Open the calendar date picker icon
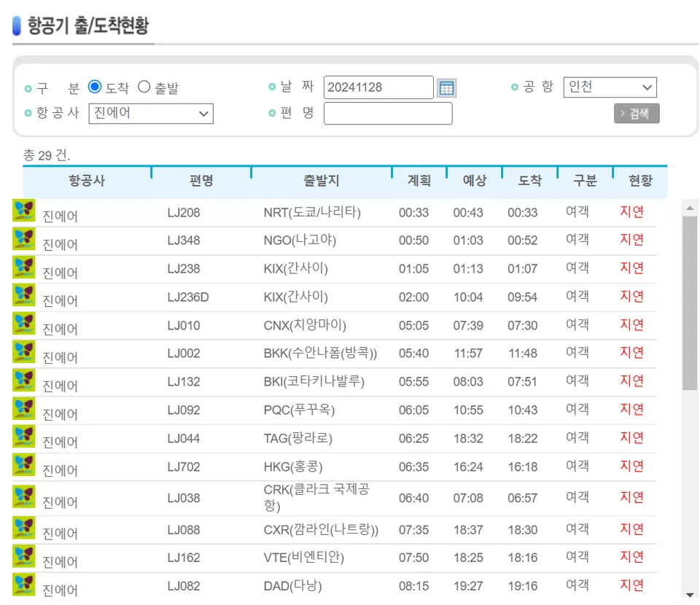Viewport: 700px width, 605px height. [446, 87]
